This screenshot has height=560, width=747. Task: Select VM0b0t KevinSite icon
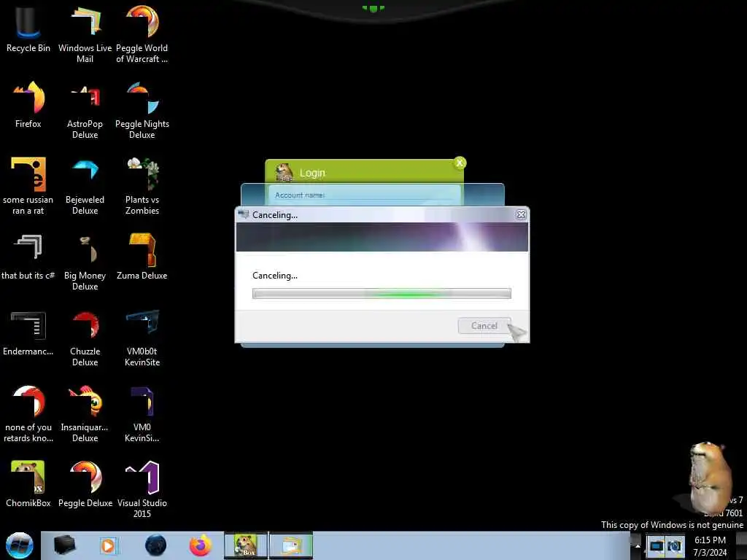pyautogui.click(x=142, y=337)
